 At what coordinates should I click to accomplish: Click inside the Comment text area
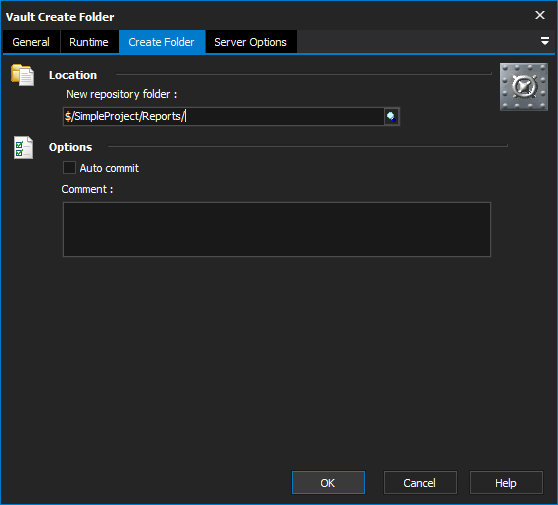tap(277, 230)
